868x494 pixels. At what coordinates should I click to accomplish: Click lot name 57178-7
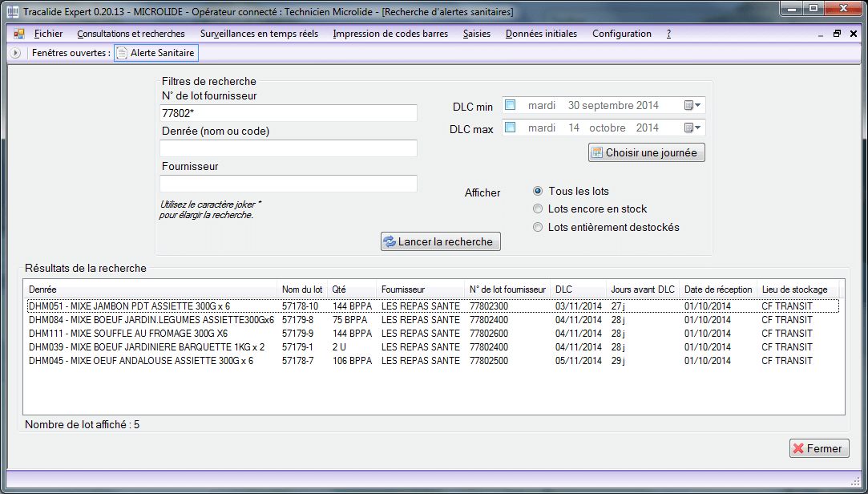tap(298, 361)
